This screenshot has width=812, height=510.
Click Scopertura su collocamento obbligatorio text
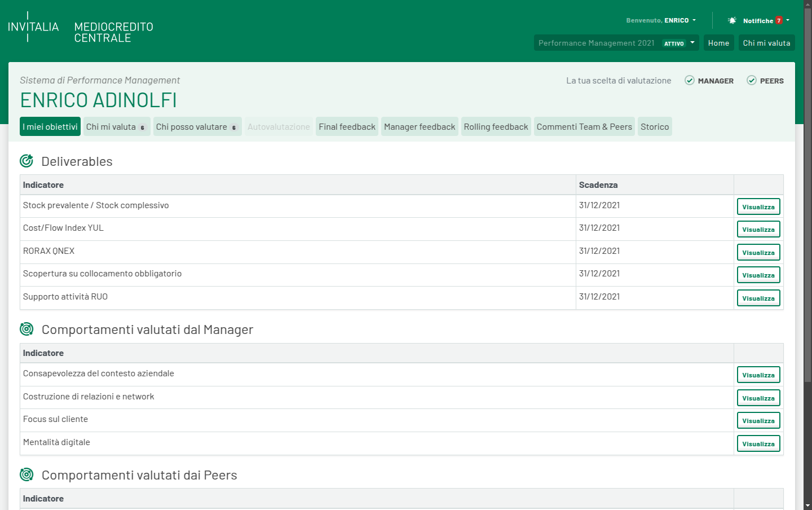click(x=102, y=274)
